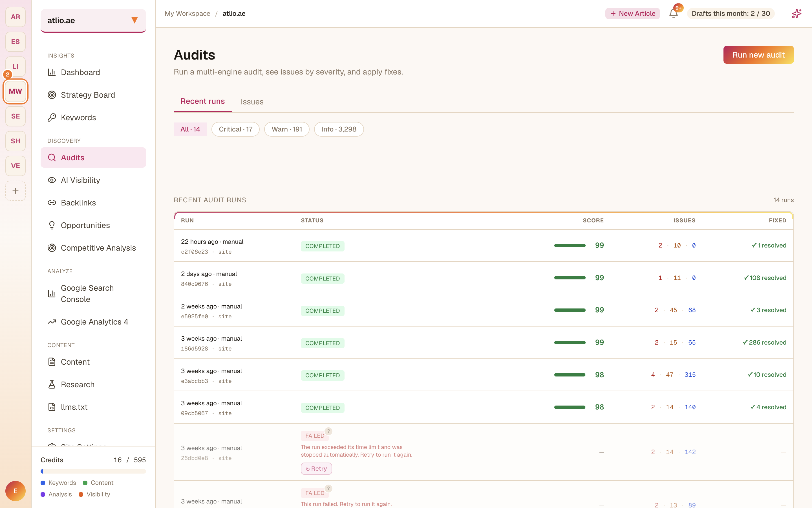Image resolution: width=812 pixels, height=508 pixels.
Task: Click the Opportunities lightbulb icon
Action: click(x=52, y=225)
